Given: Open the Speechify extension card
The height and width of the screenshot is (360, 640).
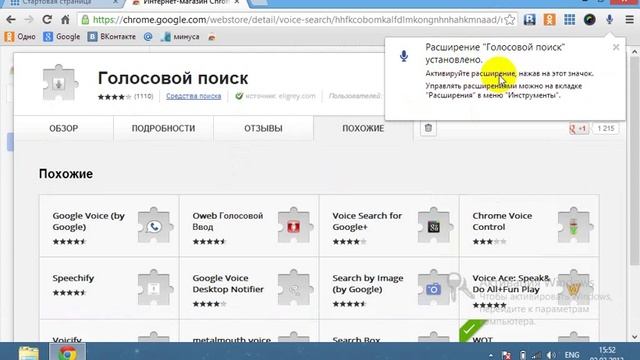Looking at the screenshot, I should pos(109,288).
